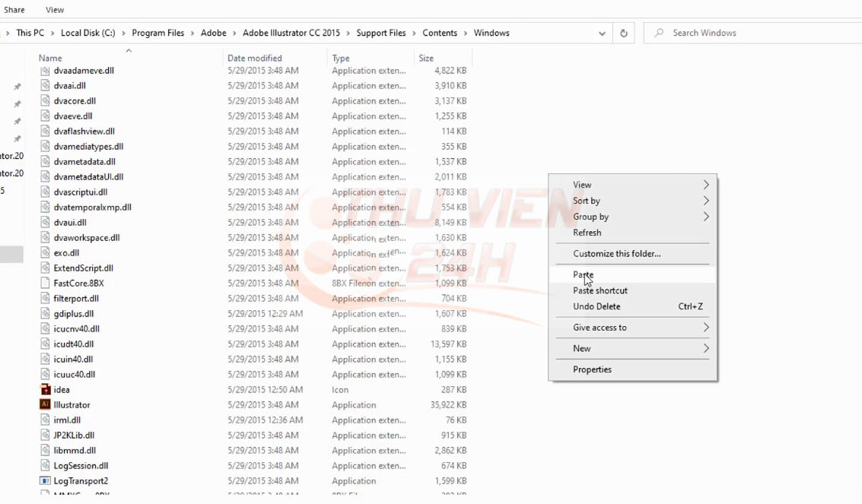This screenshot has width=862, height=504.
Task: Select the dvascriptui.dll icon
Action: point(45,192)
